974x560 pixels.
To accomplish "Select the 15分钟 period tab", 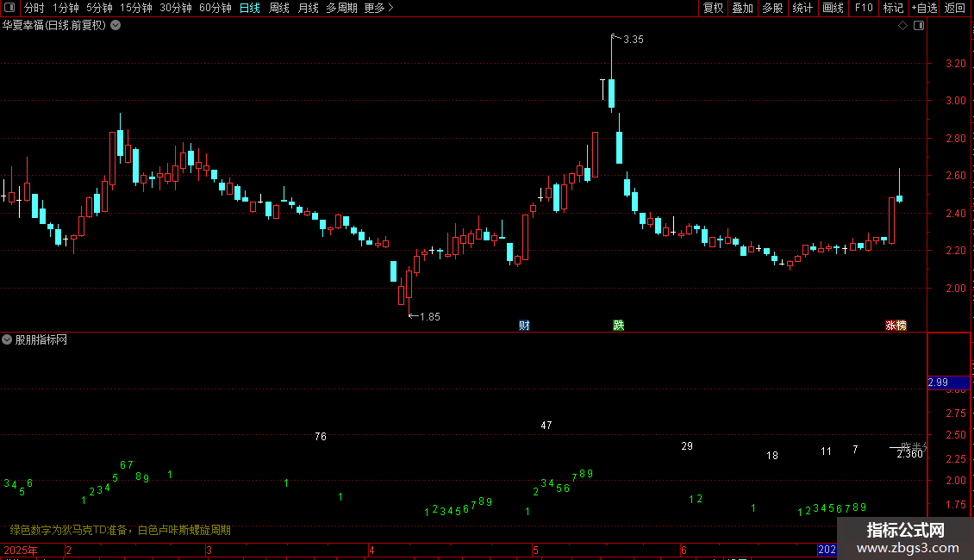I will (136, 8).
